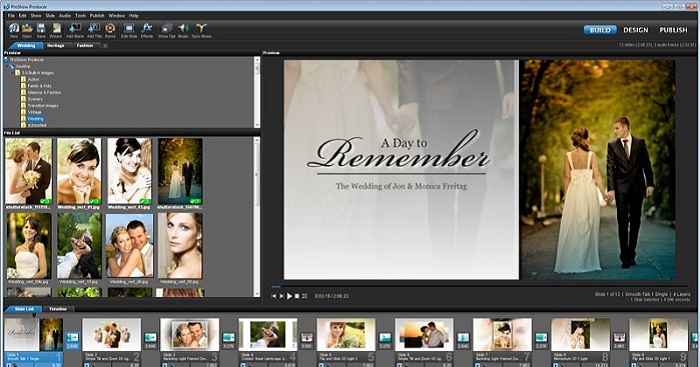
Task: Select the Wedding folder in tree
Action: pos(35,119)
